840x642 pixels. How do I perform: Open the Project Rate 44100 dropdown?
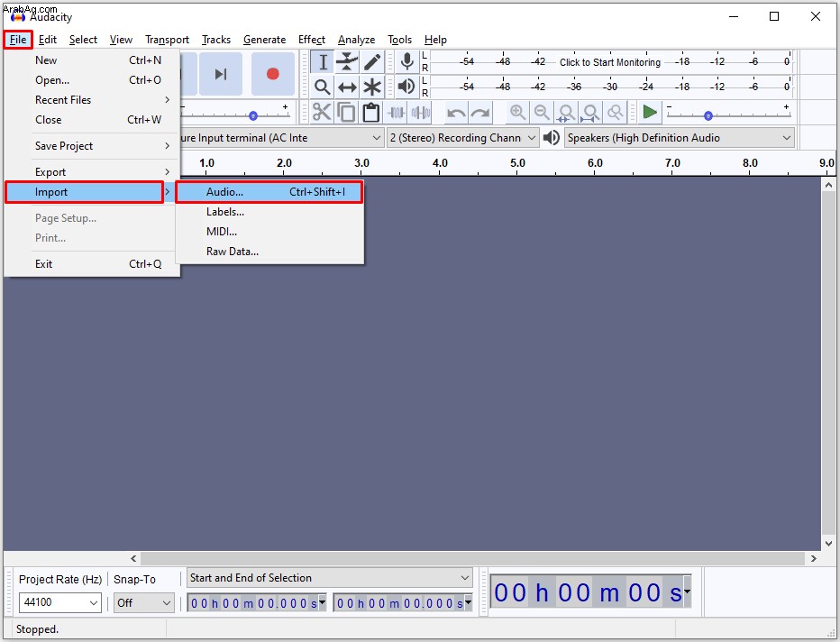[x=94, y=603]
